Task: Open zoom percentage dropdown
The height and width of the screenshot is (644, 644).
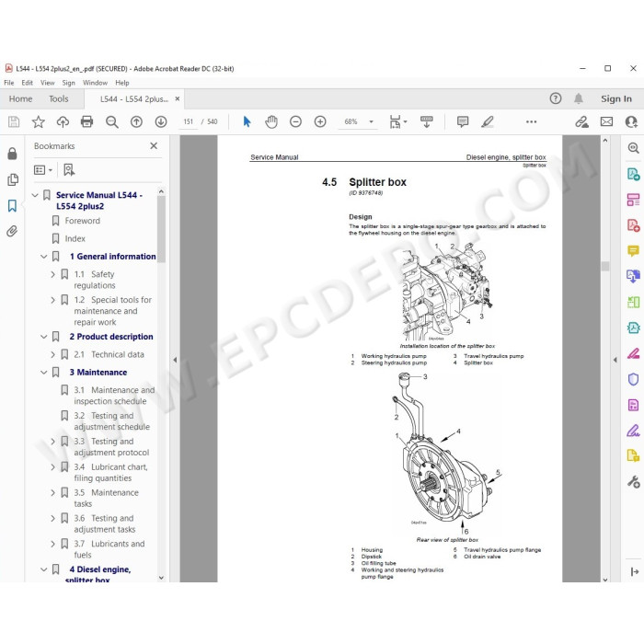Action: pyautogui.click(x=372, y=121)
